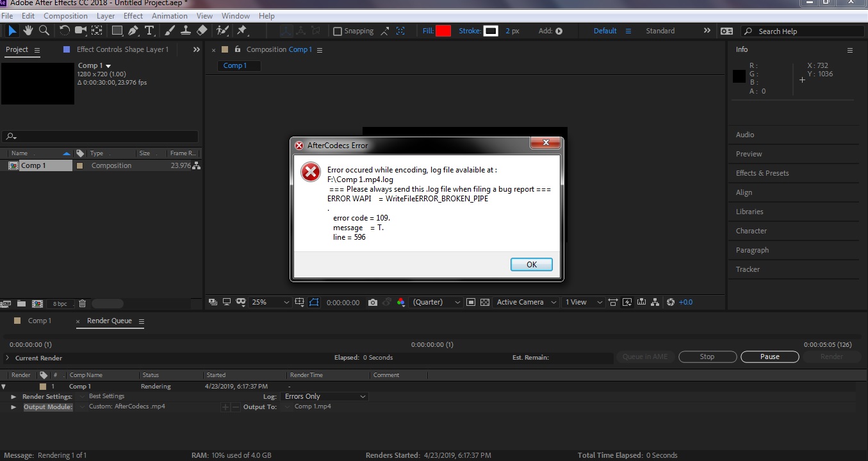Toggle pixel aspect ratio correction
Image resolution: width=868 pixels, height=461 pixels.
point(613,302)
